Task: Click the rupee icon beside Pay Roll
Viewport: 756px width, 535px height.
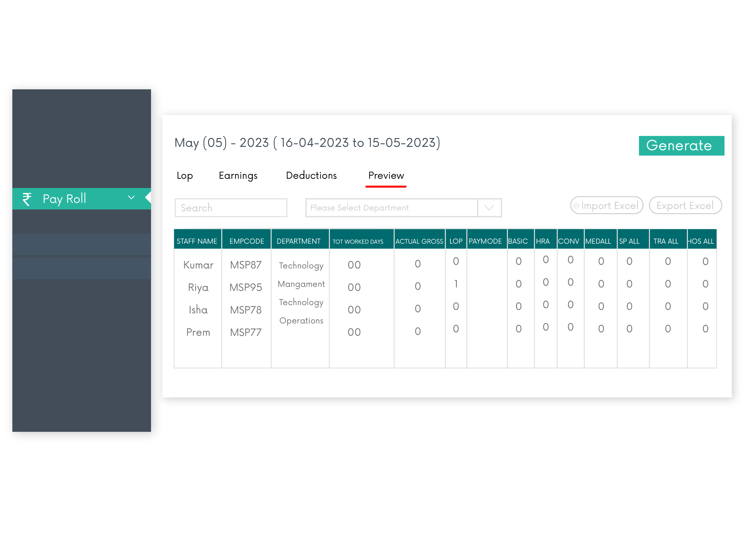Action: pyautogui.click(x=27, y=199)
